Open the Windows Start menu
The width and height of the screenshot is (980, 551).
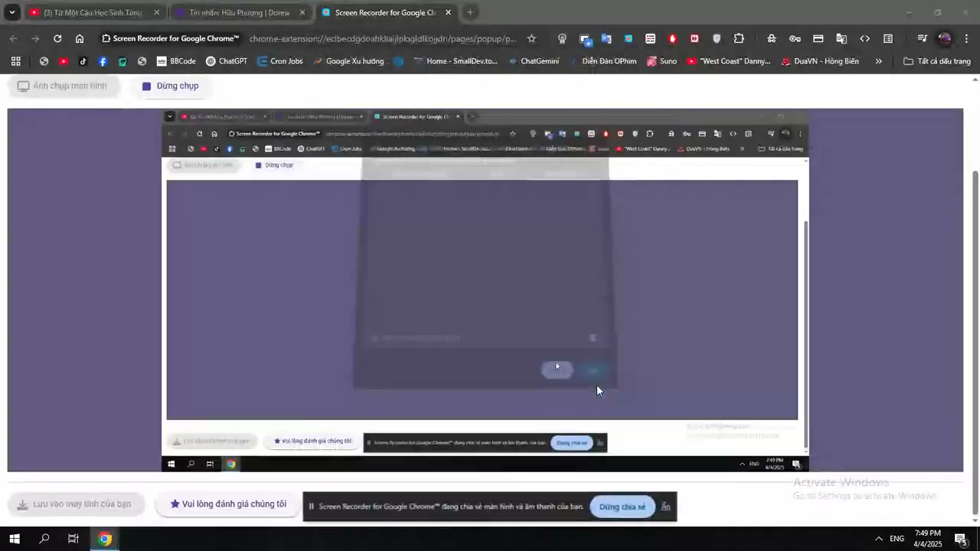pyautogui.click(x=14, y=539)
